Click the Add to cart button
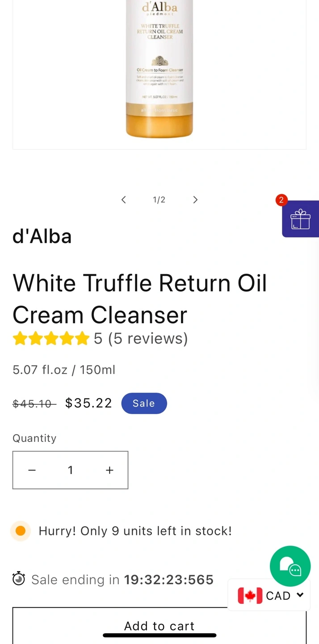The image size is (319, 644). (x=159, y=626)
